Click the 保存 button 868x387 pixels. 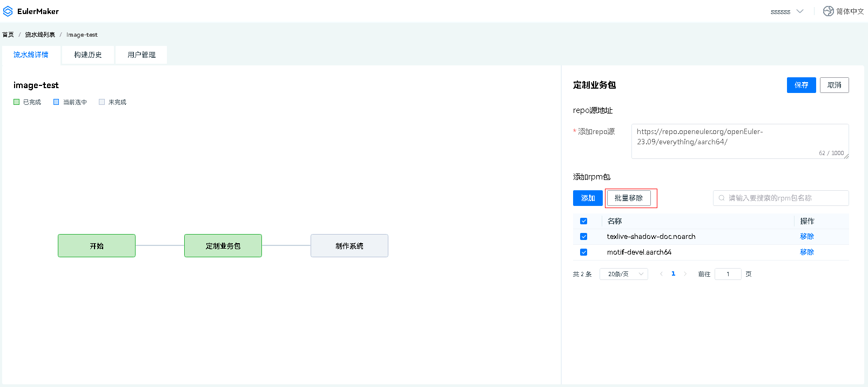tap(801, 85)
